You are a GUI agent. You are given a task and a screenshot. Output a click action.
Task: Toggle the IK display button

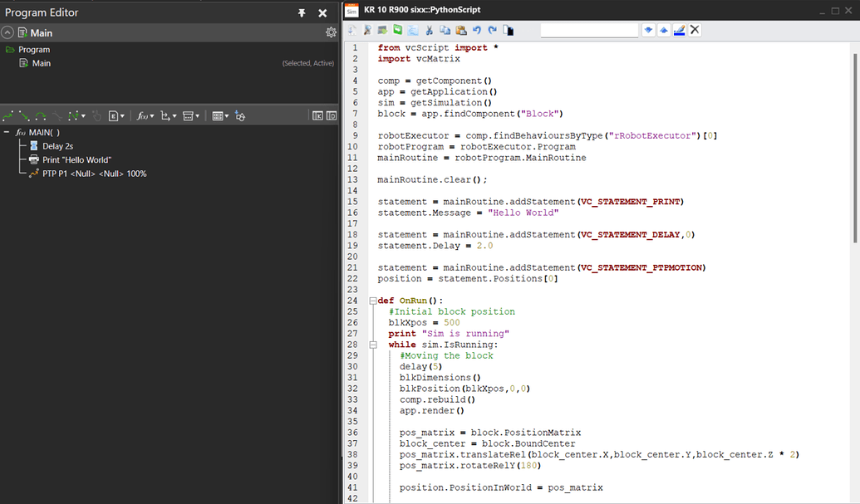pyautogui.click(x=319, y=116)
